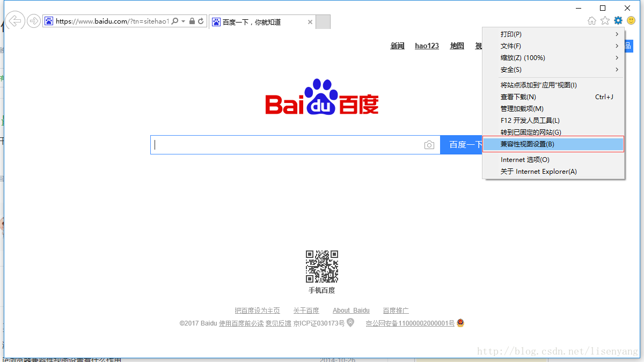
Task: Choose 关于 Internet Explorer(A)
Action: [553, 172]
